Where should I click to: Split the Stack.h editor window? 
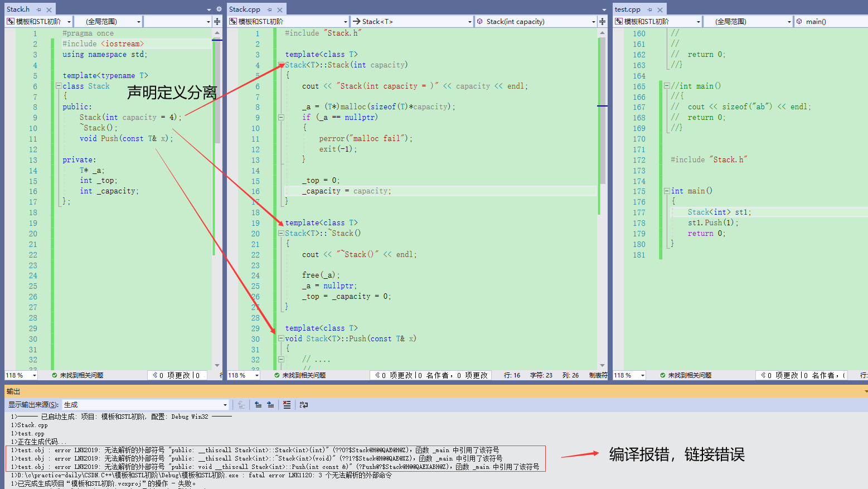[217, 22]
